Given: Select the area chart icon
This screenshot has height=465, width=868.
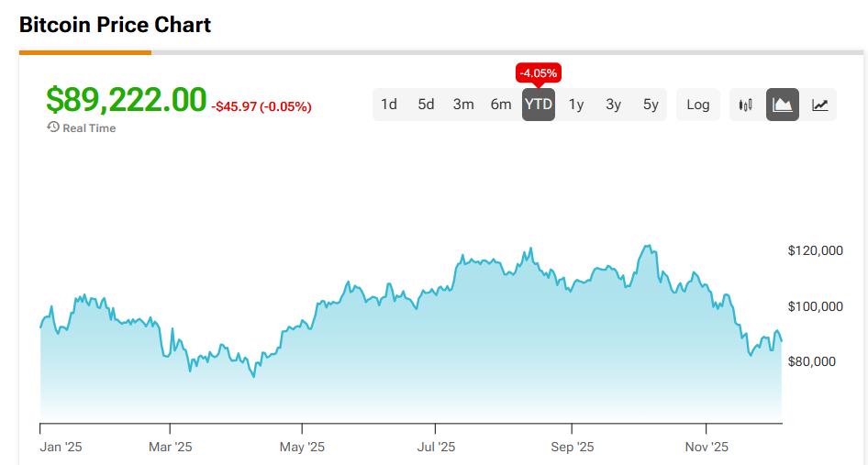Looking at the screenshot, I should point(783,105).
